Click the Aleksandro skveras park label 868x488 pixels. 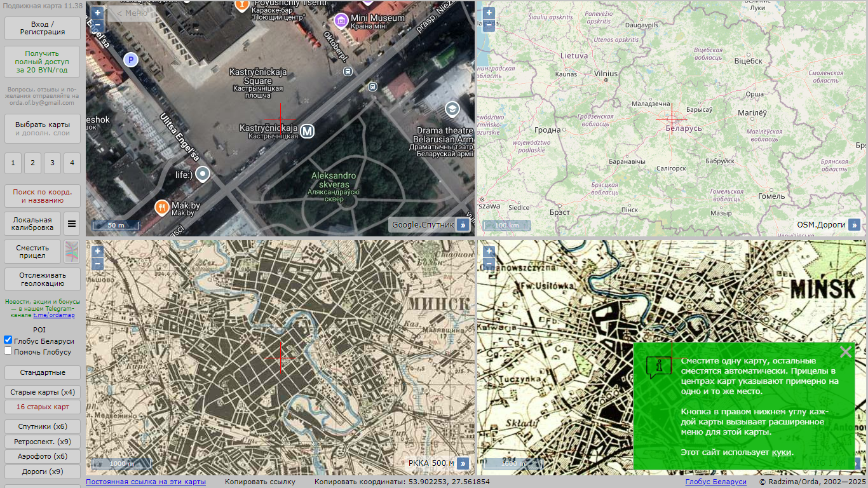click(x=334, y=180)
